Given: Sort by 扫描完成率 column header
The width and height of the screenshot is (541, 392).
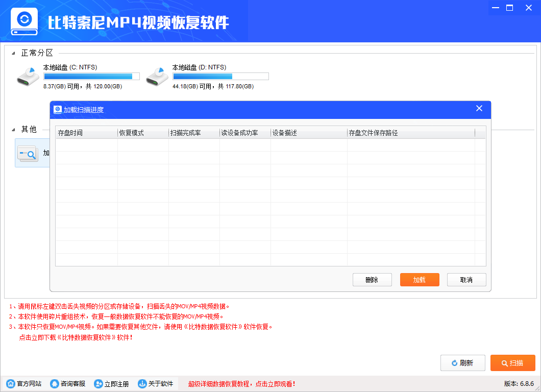Looking at the screenshot, I should pyautogui.click(x=194, y=133).
